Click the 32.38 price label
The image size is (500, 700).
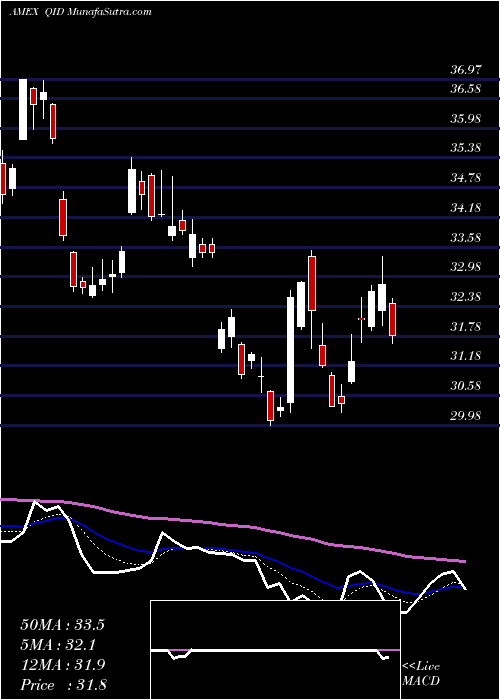(465, 297)
